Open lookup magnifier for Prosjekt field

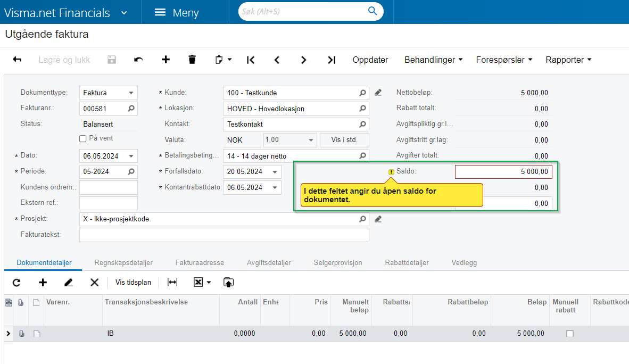click(x=362, y=219)
